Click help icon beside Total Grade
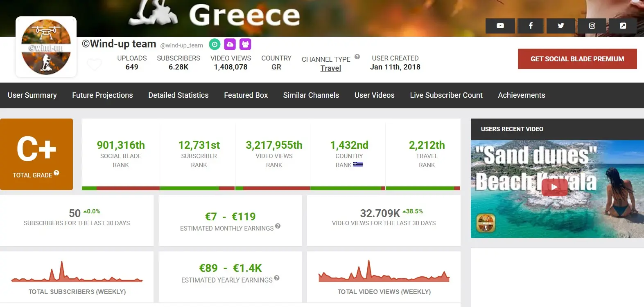The image size is (644, 307). click(x=56, y=173)
